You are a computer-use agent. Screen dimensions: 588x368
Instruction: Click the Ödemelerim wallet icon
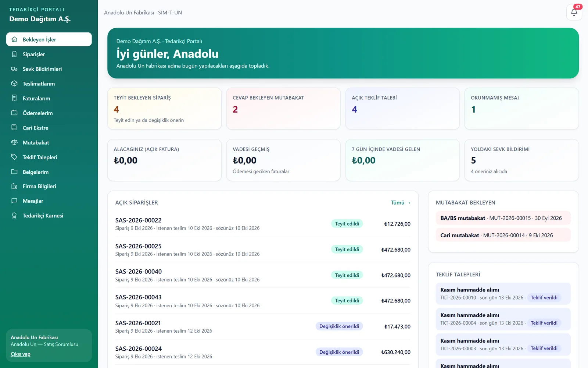14,113
